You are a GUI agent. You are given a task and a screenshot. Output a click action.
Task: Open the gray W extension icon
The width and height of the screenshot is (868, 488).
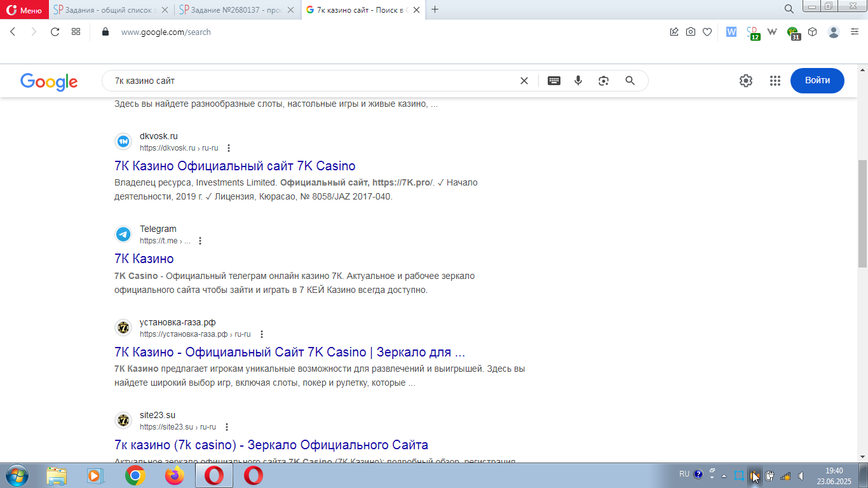tap(773, 32)
